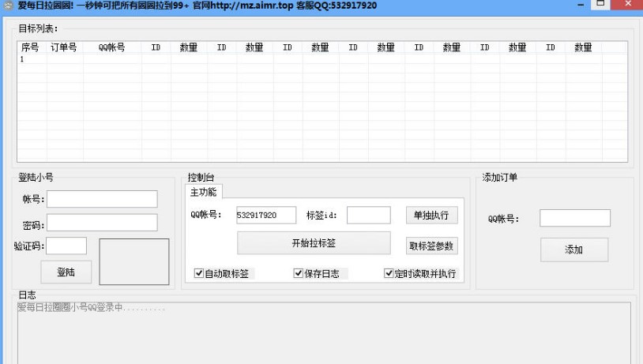This screenshot has width=643, height=364.
Task: Maximize the application window
Action: (600, 4)
